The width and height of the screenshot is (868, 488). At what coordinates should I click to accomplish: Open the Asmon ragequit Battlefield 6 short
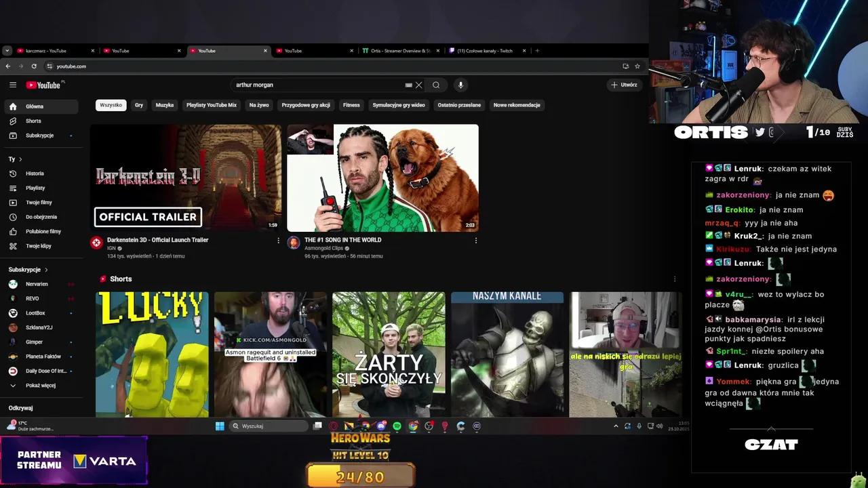tap(271, 354)
